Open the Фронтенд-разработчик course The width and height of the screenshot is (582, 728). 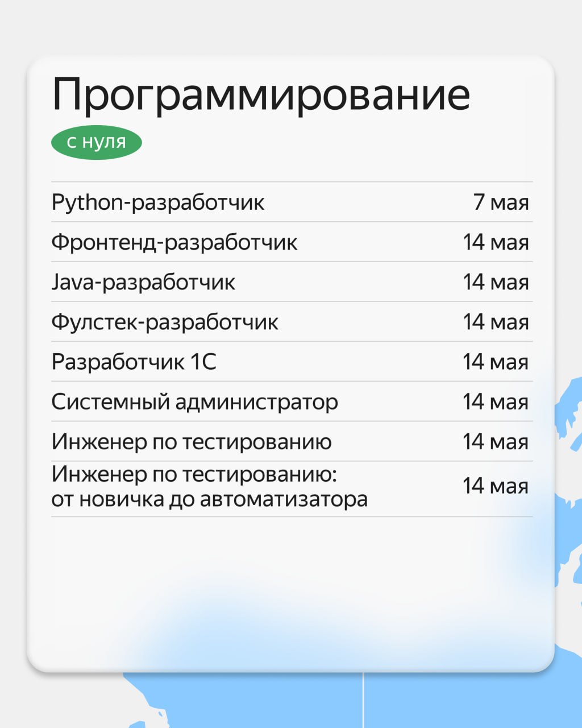pos(292,242)
